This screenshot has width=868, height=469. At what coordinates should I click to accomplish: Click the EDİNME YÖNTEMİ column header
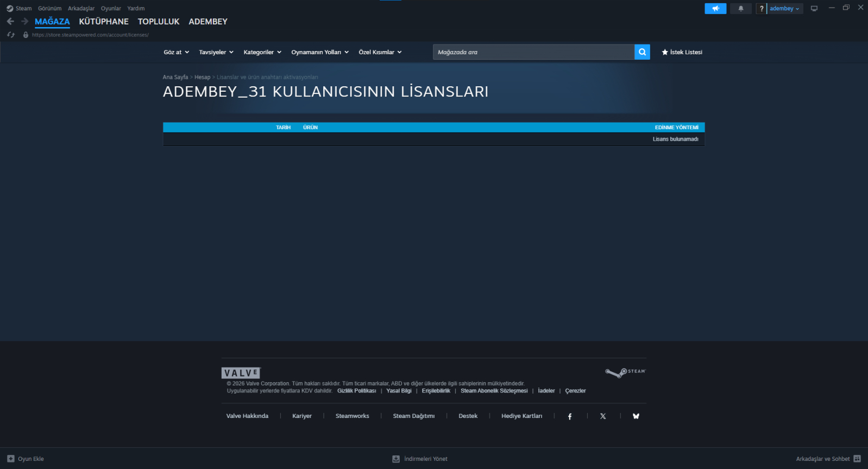point(677,128)
